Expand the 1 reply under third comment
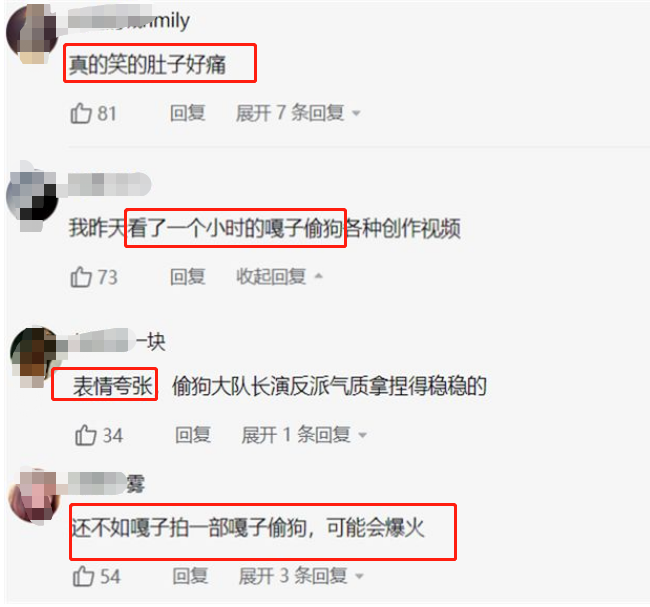This screenshot has height=607, width=650. click(x=304, y=435)
